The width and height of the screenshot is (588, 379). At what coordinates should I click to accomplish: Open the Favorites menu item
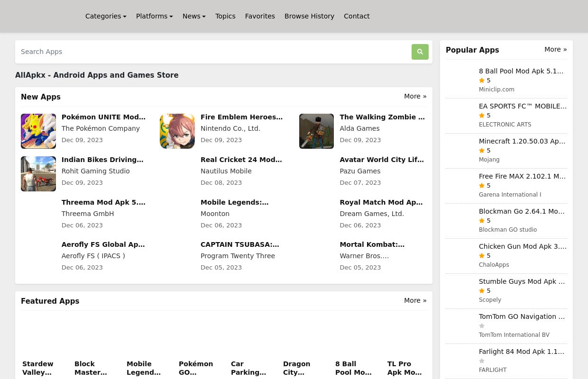260,16
